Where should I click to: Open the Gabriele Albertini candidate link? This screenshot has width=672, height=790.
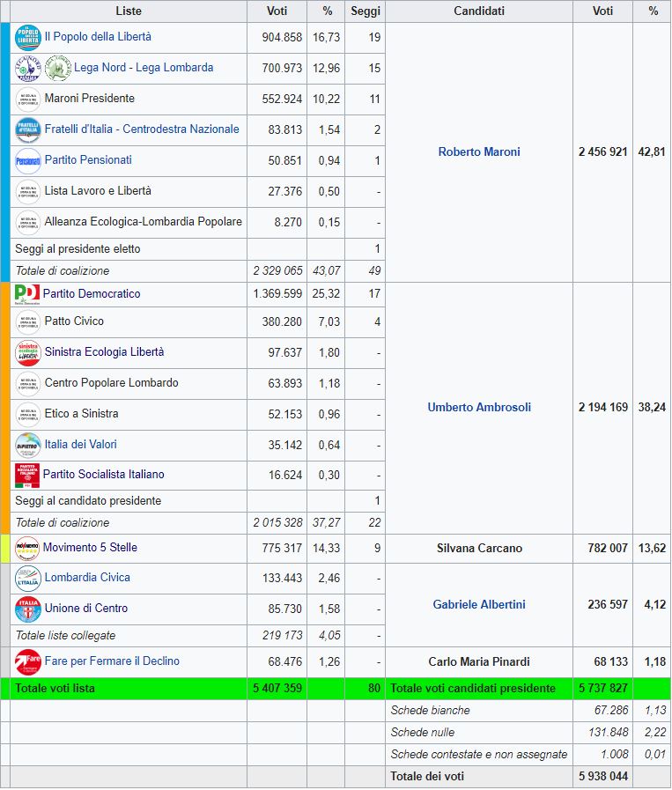[x=479, y=605]
